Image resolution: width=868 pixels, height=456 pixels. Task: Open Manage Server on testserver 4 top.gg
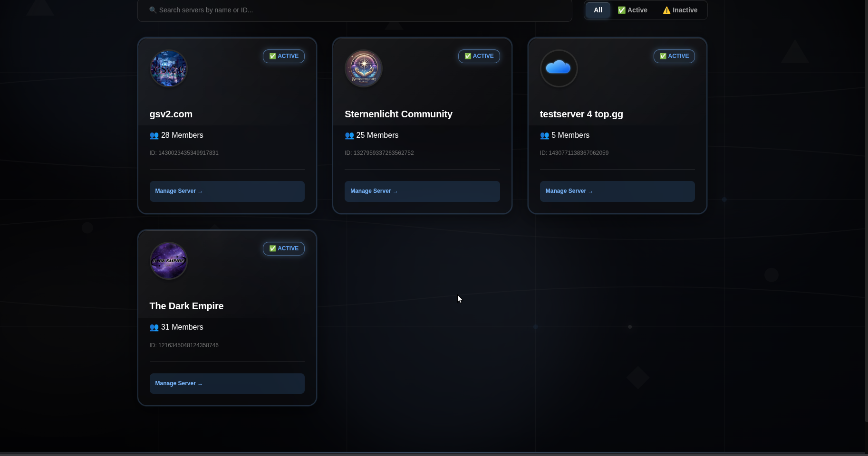[x=617, y=191]
